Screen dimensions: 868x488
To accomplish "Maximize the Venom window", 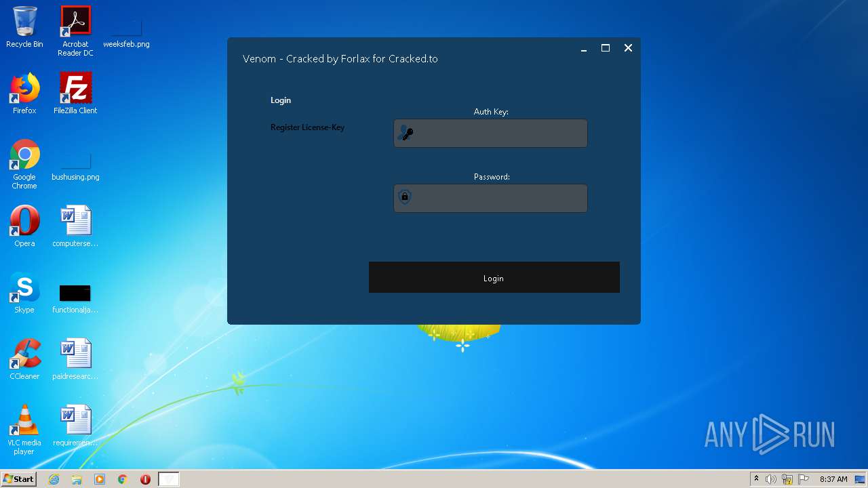I will pos(606,48).
